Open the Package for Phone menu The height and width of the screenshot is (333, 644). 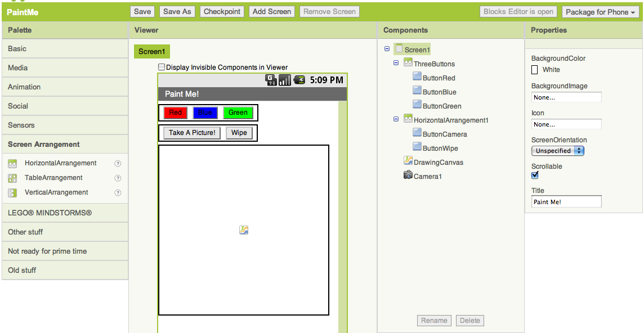click(x=600, y=12)
